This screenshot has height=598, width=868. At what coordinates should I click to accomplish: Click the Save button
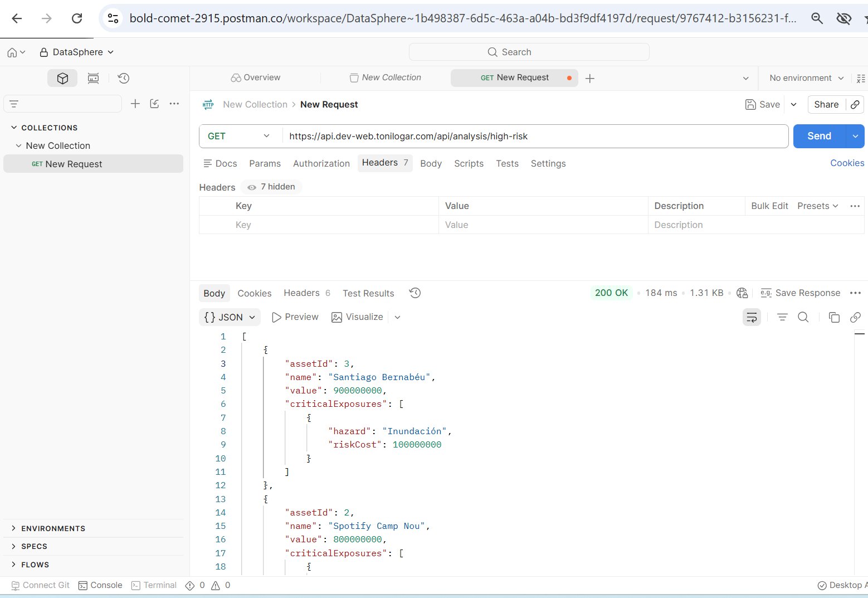point(763,104)
